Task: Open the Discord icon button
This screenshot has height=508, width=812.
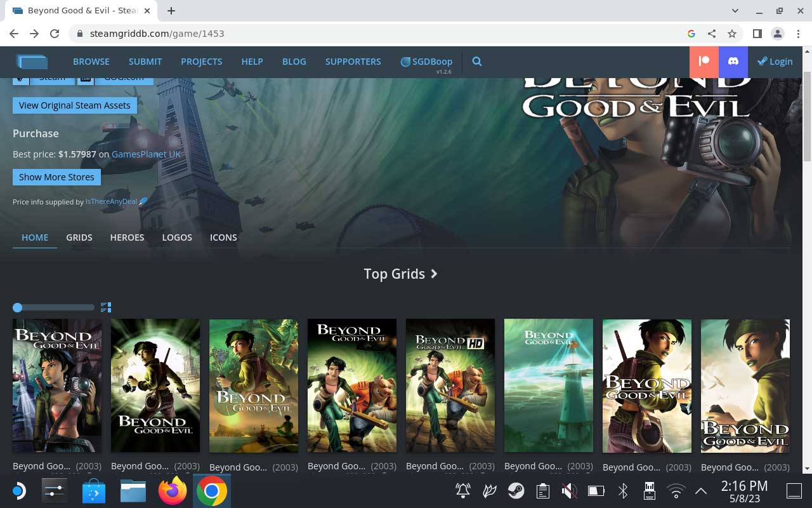Action: click(x=733, y=62)
